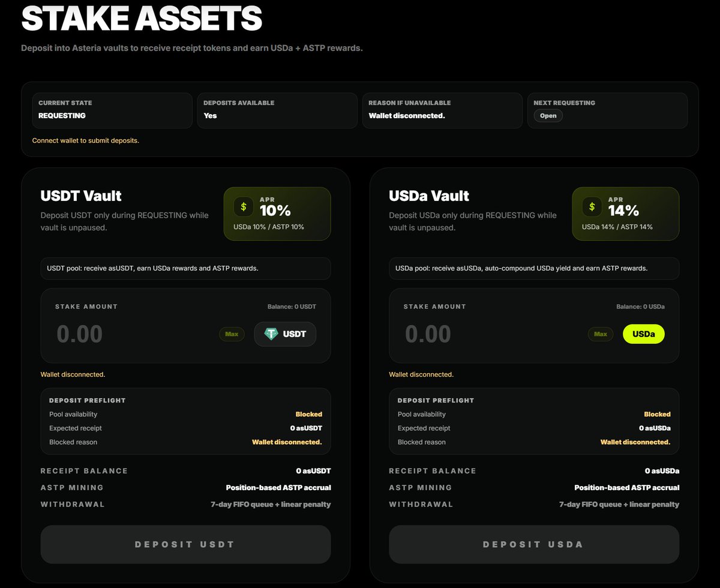Viewport: 720px width, 588px height.
Task: Click 'Position-based ASTP accrual' in USDT Vault
Action: tap(278, 488)
